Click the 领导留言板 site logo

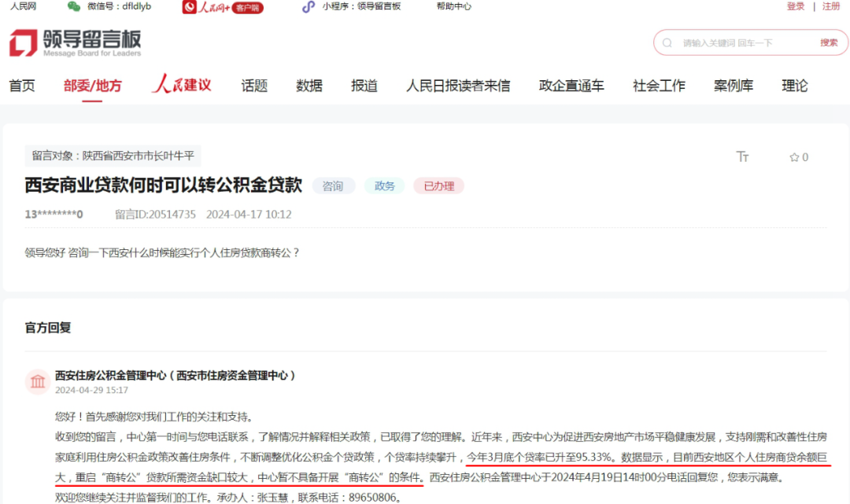click(76, 42)
